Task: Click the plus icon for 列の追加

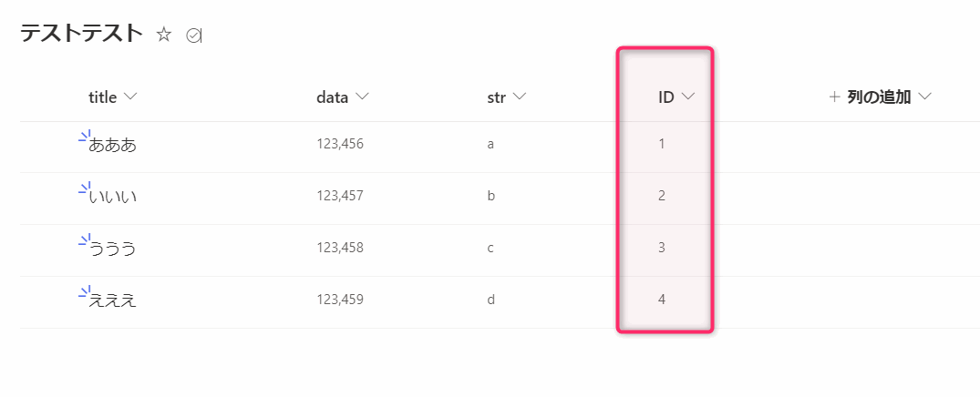Action: click(x=834, y=97)
